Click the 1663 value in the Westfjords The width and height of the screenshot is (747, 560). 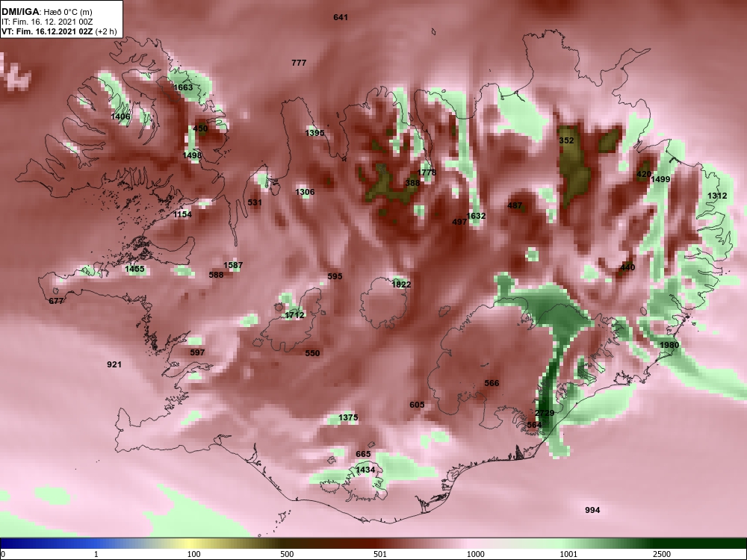tap(183, 87)
